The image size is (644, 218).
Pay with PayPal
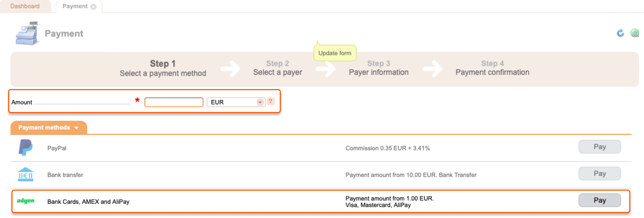[600, 147]
